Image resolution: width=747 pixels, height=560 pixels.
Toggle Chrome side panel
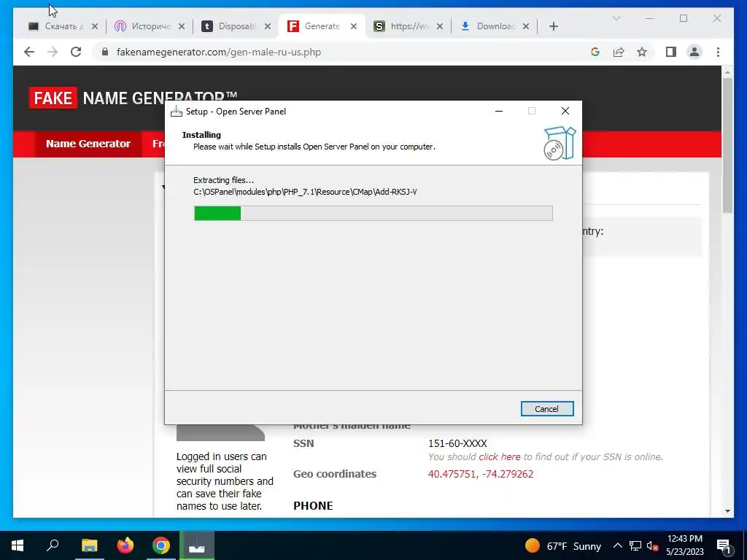671,52
